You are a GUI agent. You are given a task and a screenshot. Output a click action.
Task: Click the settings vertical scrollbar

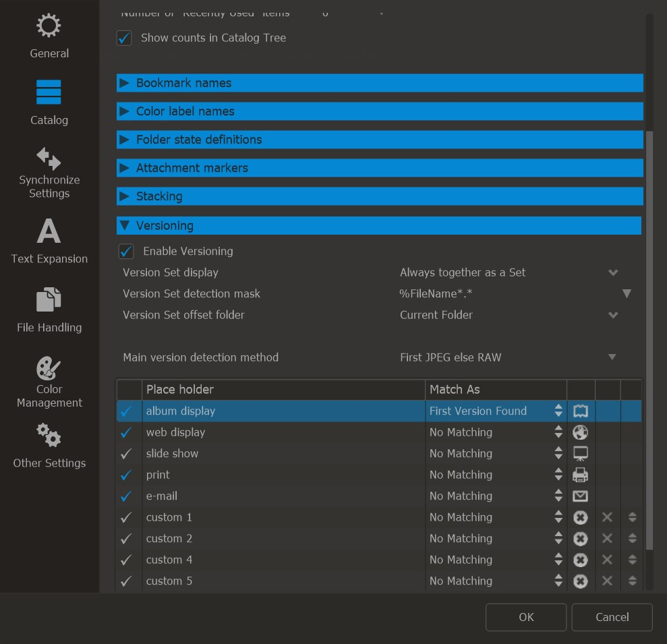click(x=649, y=341)
